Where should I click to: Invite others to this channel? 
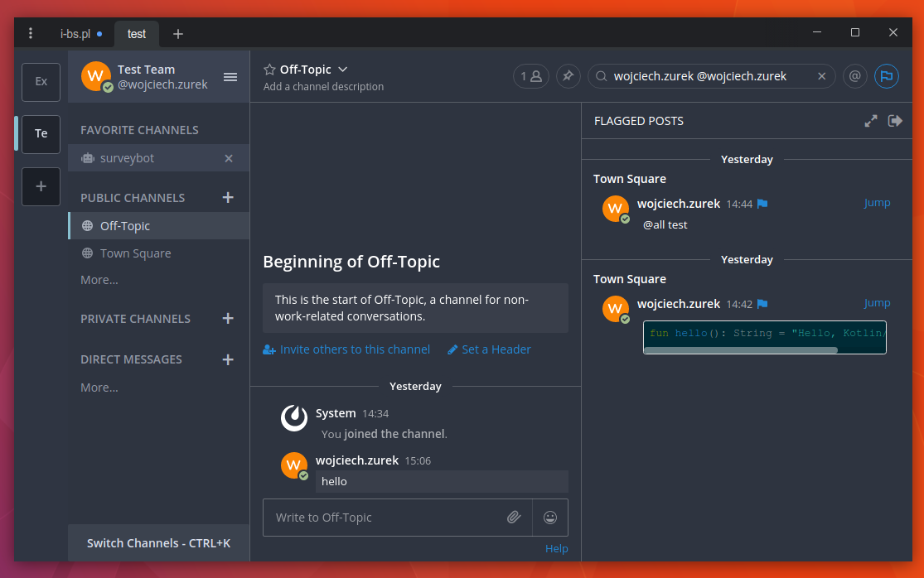click(346, 349)
